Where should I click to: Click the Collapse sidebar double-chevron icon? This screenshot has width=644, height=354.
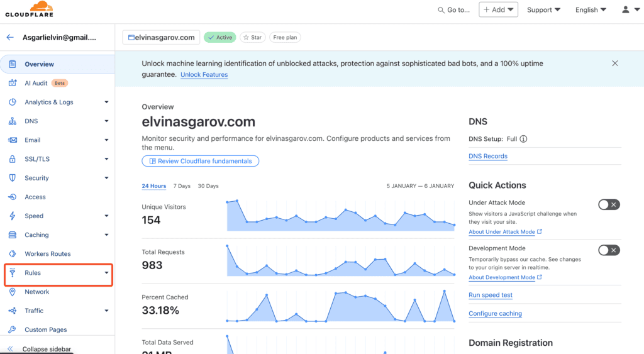(11, 349)
